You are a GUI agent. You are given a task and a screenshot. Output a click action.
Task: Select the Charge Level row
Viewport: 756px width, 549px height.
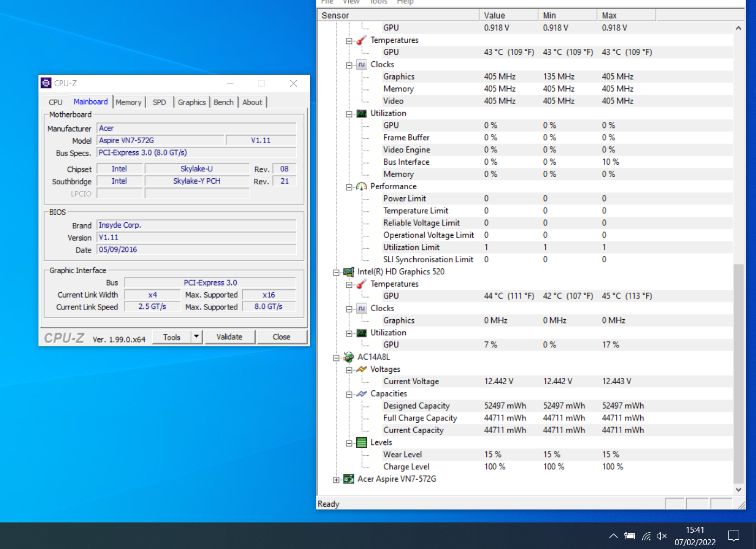point(525,467)
